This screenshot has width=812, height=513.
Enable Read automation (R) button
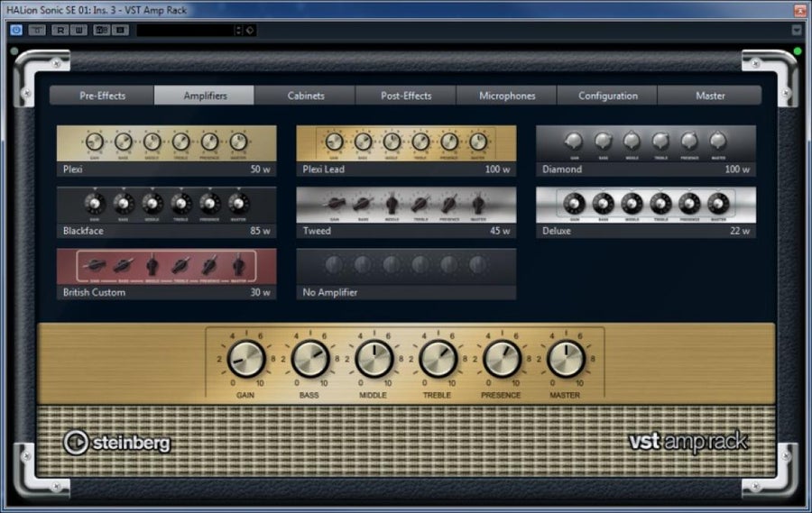click(x=60, y=30)
